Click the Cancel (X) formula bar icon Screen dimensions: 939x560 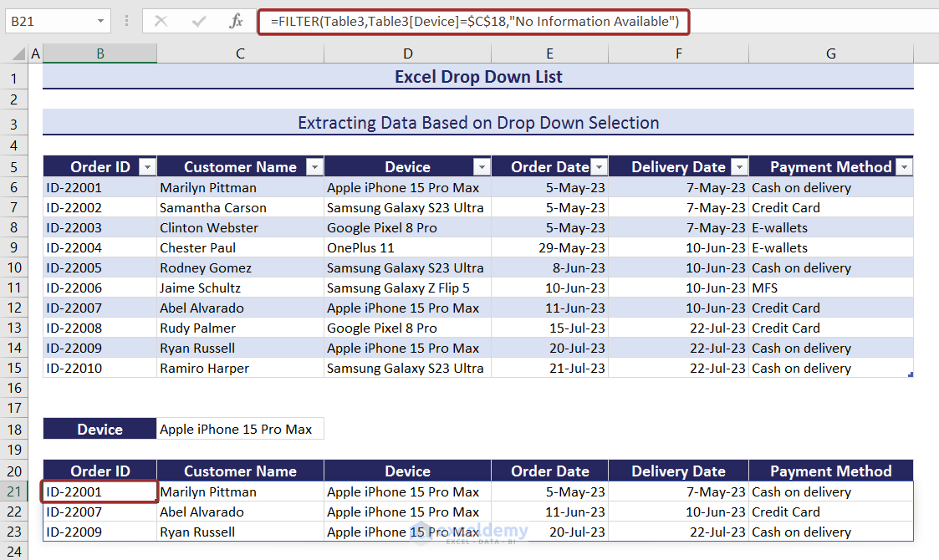tap(161, 22)
